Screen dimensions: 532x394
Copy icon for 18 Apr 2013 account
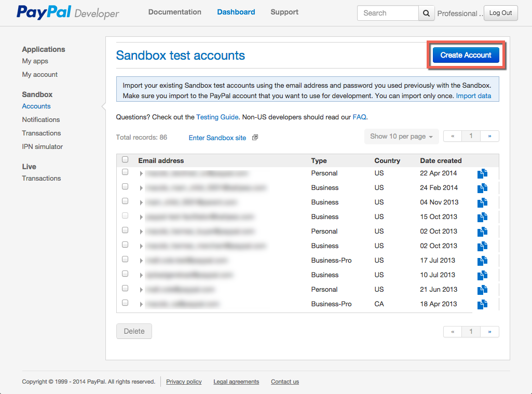[x=482, y=304]
